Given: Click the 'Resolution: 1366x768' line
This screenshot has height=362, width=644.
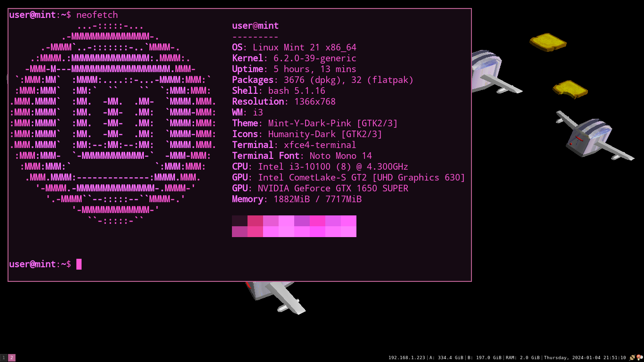Looking at the screenshot, I should coord(284,101).
